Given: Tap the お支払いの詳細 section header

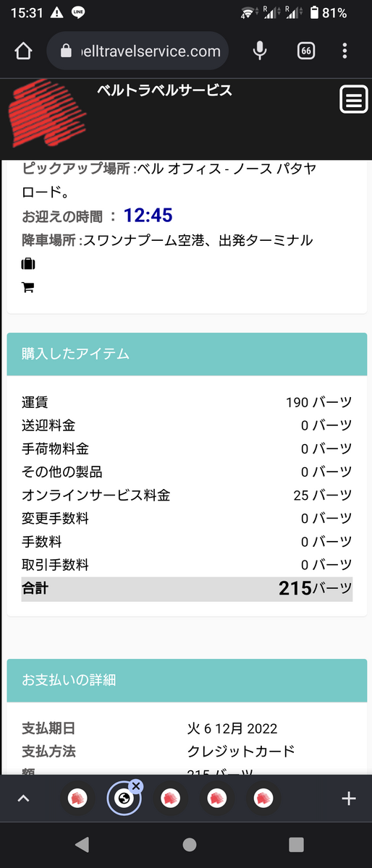Looking at the screenshot, I should (187, 680).
